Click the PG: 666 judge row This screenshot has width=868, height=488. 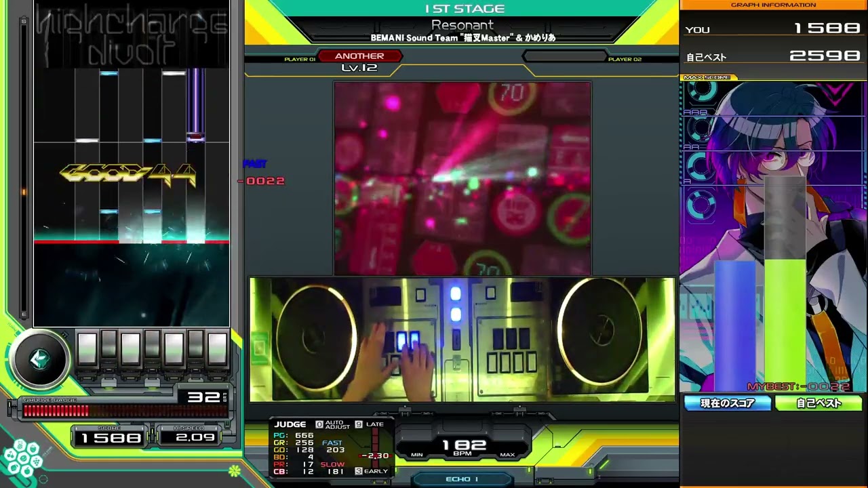pyautogui.click(x=294, y=436)
